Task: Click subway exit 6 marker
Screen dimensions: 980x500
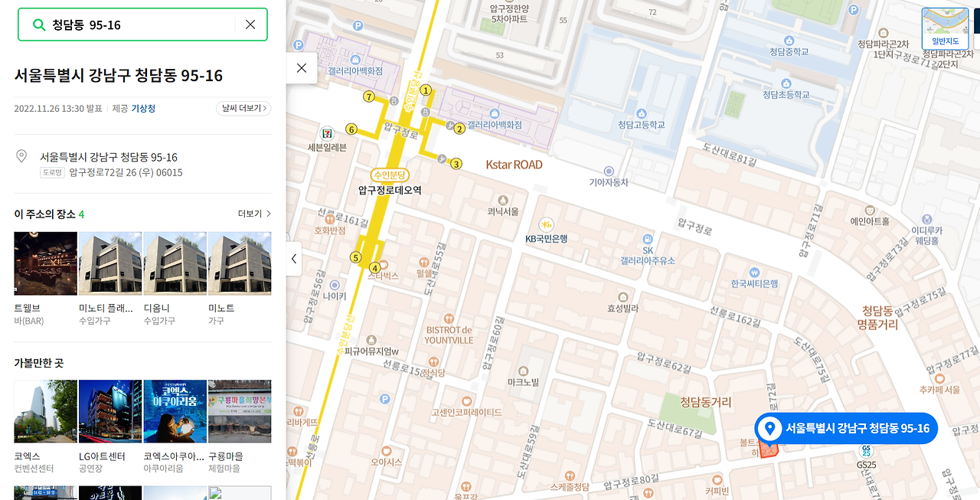Action: [351, 129]
